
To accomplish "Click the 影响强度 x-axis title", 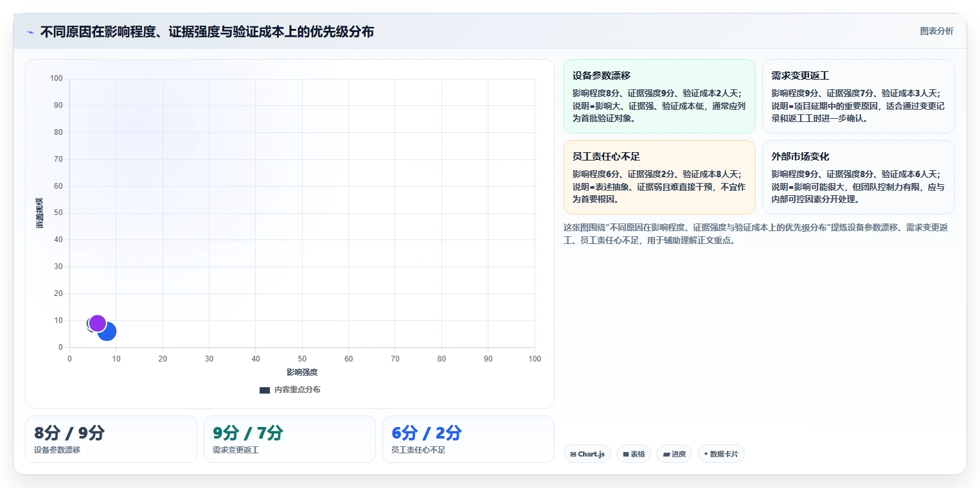I will (302, 372).
